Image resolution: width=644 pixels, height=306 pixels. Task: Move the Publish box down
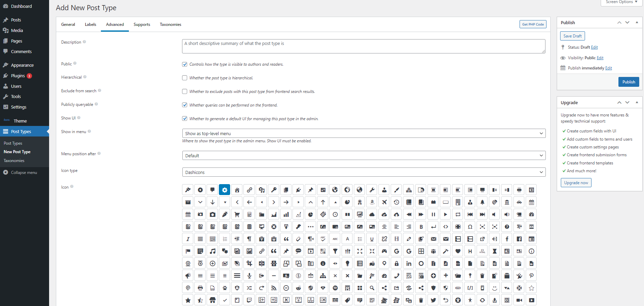point(627,22)
